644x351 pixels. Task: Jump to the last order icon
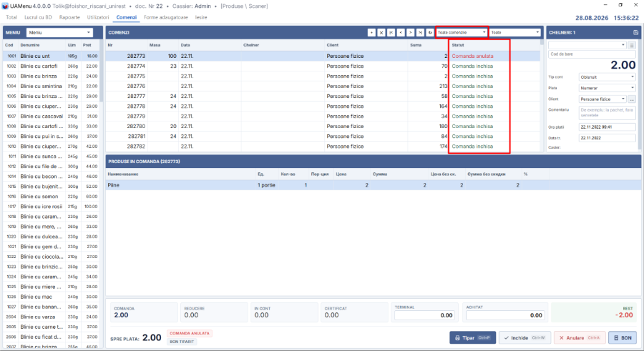point(420,32)
